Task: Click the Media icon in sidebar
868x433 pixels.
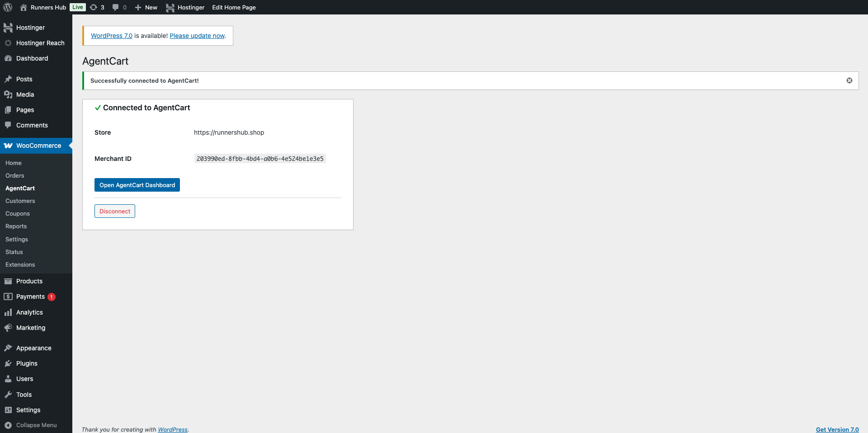Action: pos(8,94)
